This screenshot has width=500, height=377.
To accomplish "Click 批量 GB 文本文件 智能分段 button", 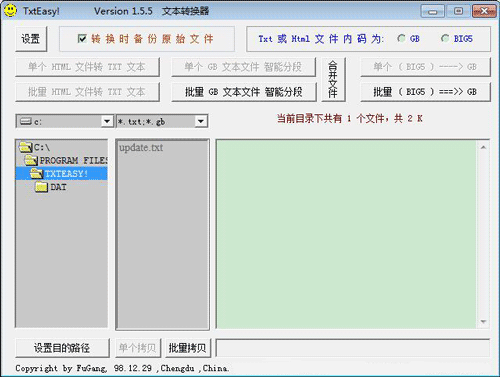I will [x=244, y=92].
